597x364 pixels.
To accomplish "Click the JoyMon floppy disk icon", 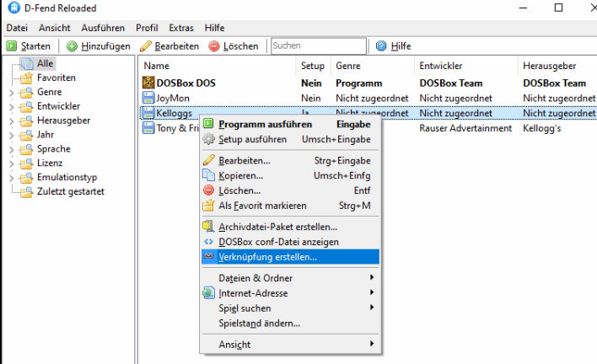I will coord(148,98).
